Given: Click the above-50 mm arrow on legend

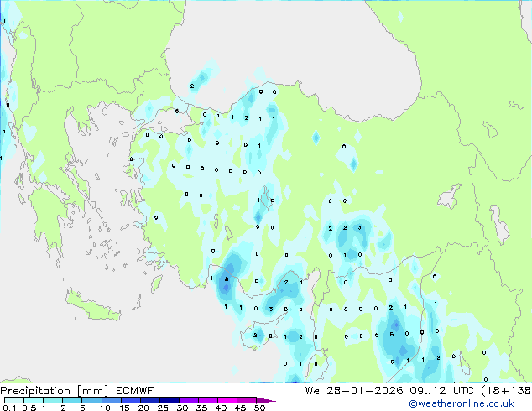Looking at the screenshot, I should [266, 401].
